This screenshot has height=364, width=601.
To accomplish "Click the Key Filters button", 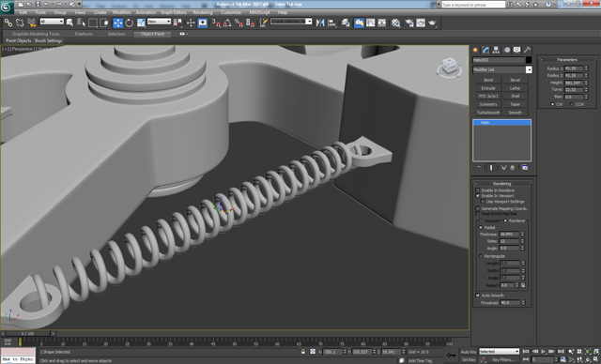I will tap(503, 360).
